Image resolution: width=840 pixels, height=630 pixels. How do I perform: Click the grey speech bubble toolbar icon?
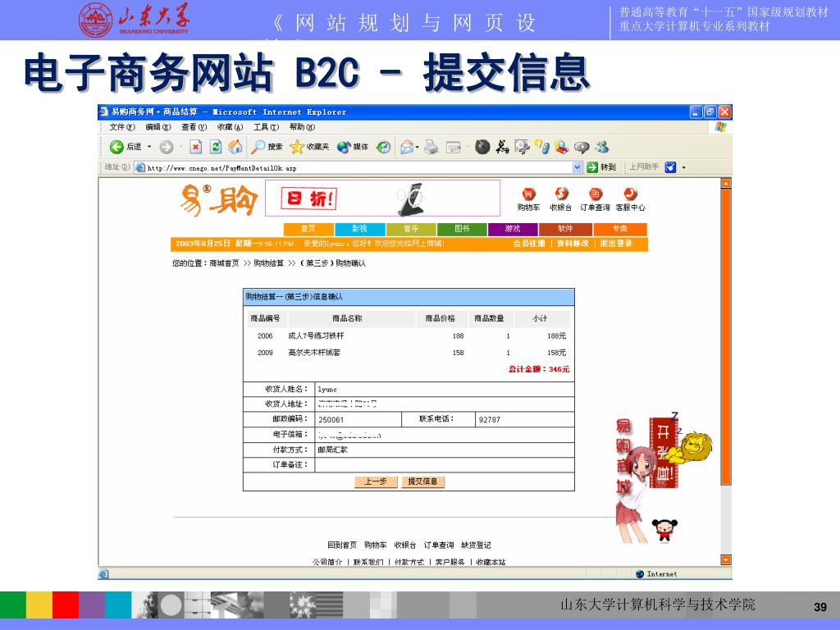pyautogui.click(x=582, y=148)
